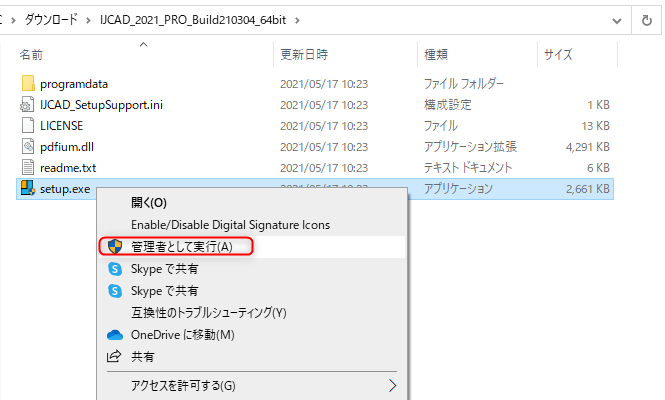Expand the アクセスを許可する submenu arrow
This screenshot has height=400, width=665.
point(392,386)
